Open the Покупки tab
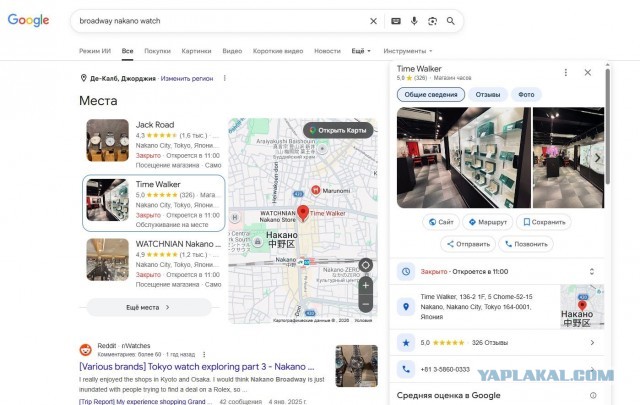Screen dimensions: 640x405 click(157, 51)
